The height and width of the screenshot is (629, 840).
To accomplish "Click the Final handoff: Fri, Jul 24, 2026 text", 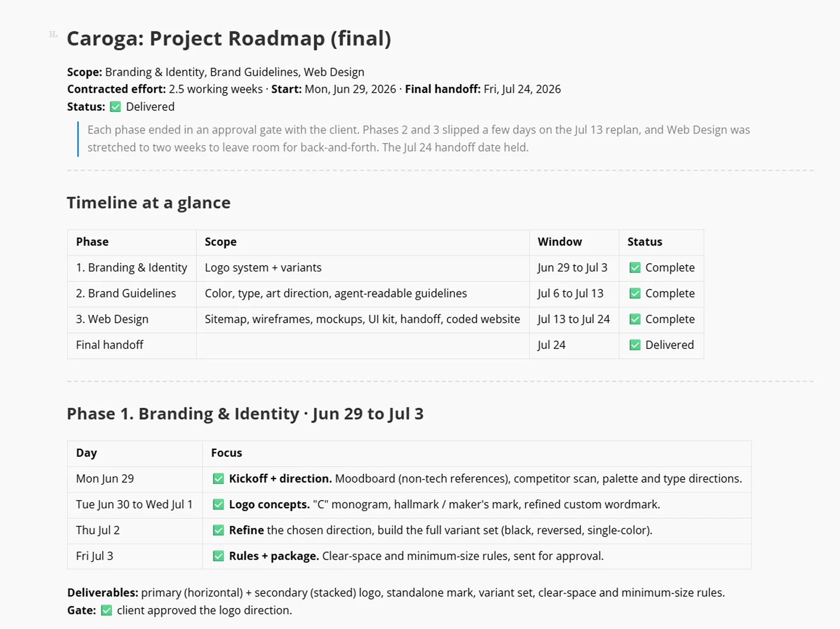I will (x=483, y=89).
